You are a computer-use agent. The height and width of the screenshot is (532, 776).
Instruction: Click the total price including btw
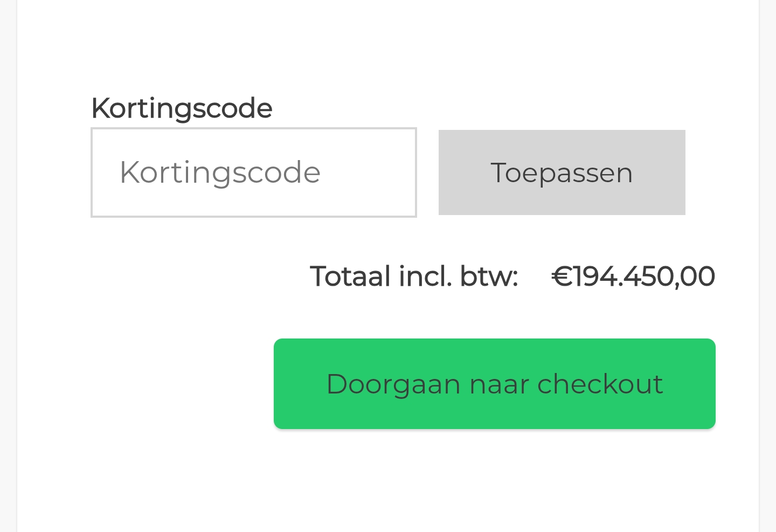(x=633, y=277)
